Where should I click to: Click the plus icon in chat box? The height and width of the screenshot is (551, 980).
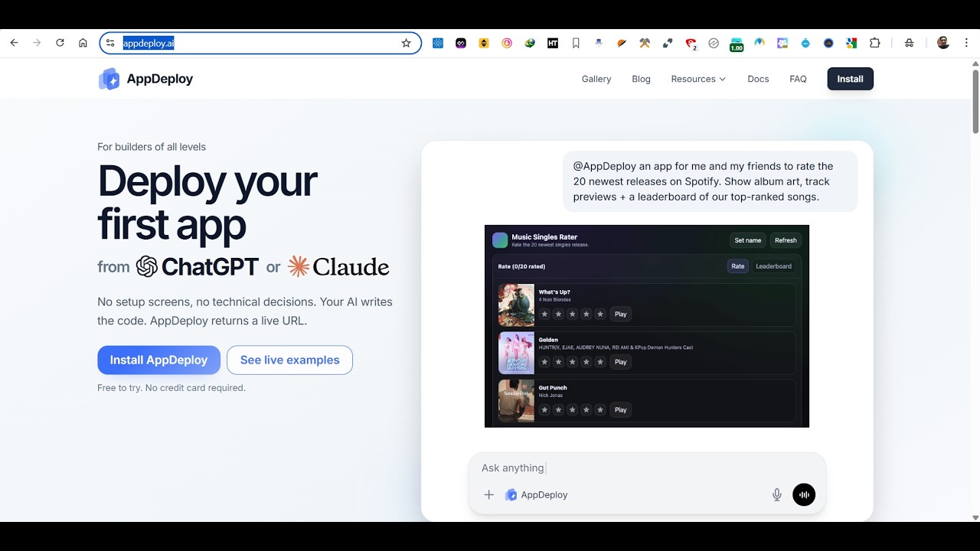tap(488, 494)
